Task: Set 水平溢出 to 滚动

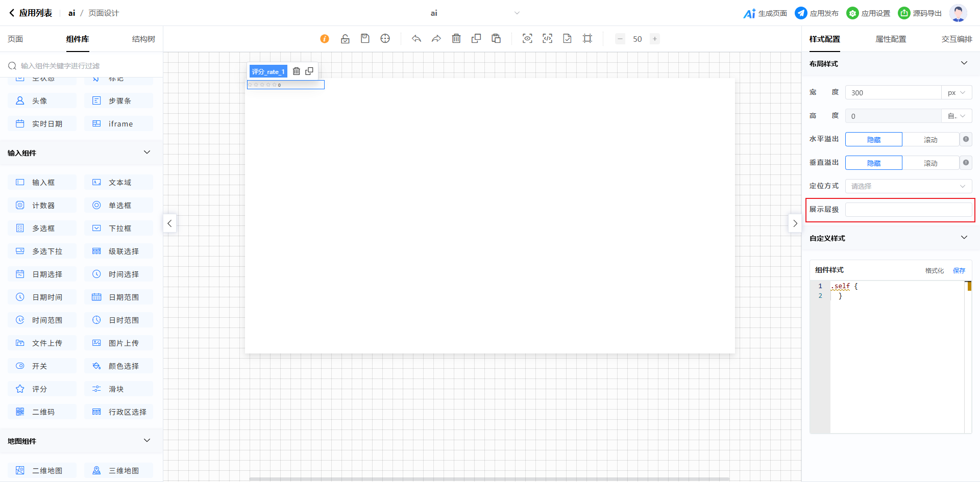Action: (930, 140)
